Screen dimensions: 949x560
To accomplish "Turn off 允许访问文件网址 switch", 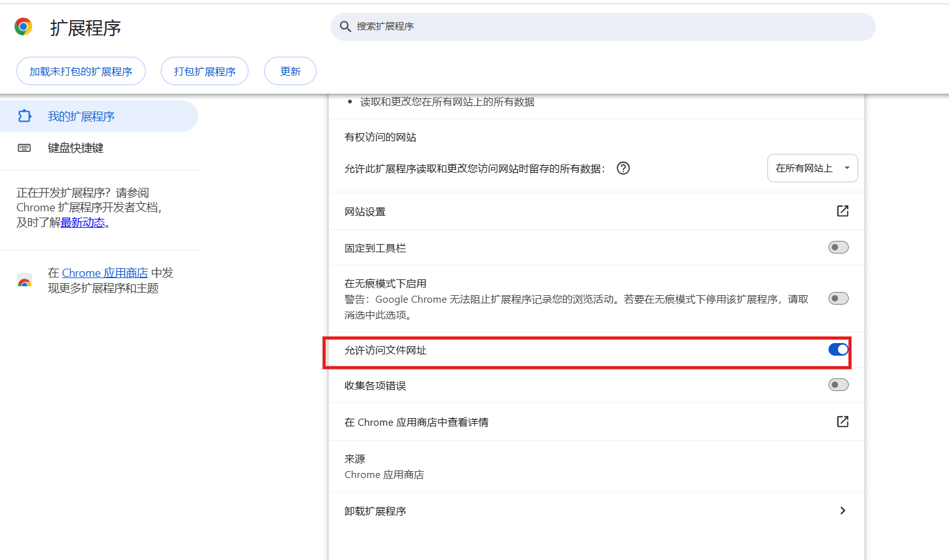I will point(838,349).
